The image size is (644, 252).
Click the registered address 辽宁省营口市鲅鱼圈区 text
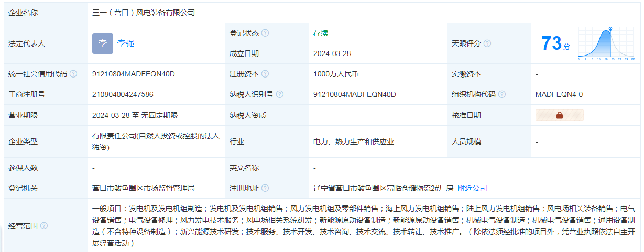click(x=383, y=188)
